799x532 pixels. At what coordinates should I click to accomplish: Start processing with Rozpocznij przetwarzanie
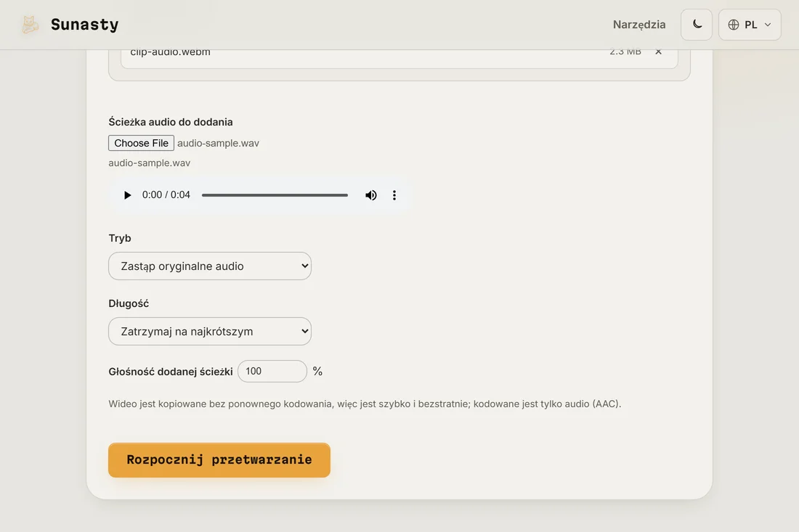219,459
